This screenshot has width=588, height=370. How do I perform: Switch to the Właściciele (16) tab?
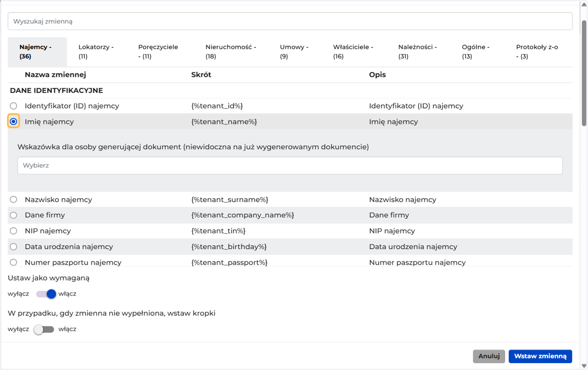pyautogui.click(x=354, y=52)
